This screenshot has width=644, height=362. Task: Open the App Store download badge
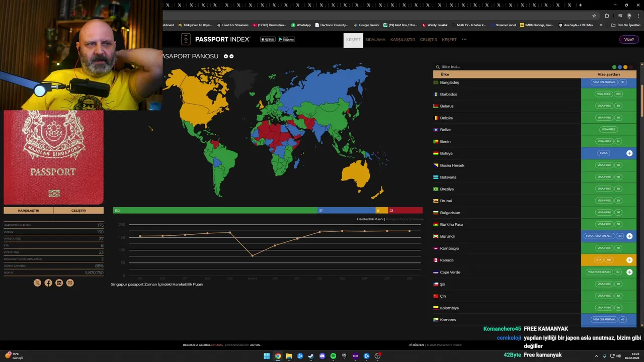(268, 39)
